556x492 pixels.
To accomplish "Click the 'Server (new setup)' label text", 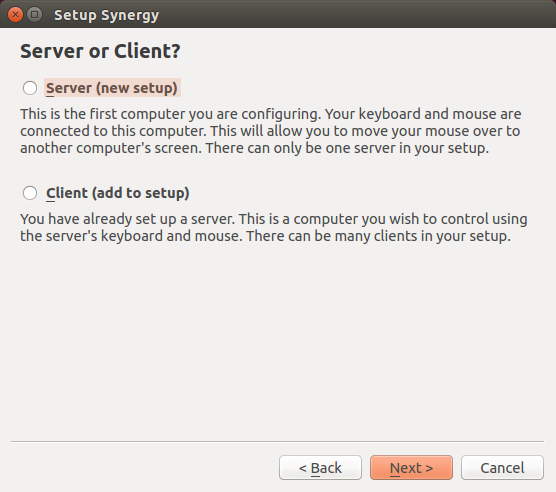I will pyautogui.click(x=112, y=88).
